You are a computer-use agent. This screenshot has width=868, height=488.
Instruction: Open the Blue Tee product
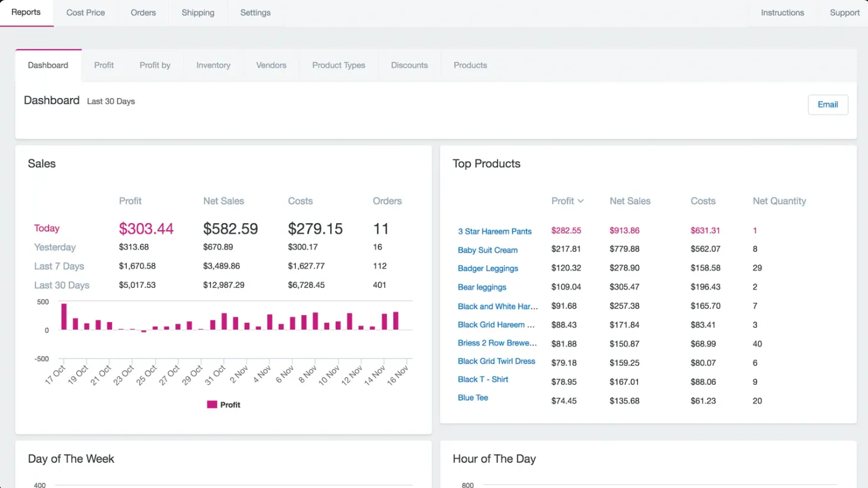tap(473, 398)
